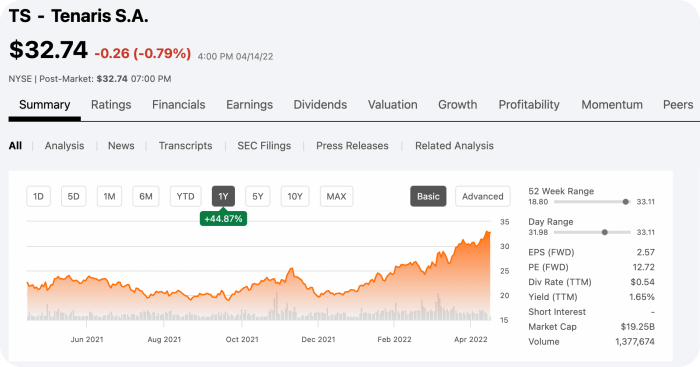Show the MAX price history

click(x=337, y=196)
